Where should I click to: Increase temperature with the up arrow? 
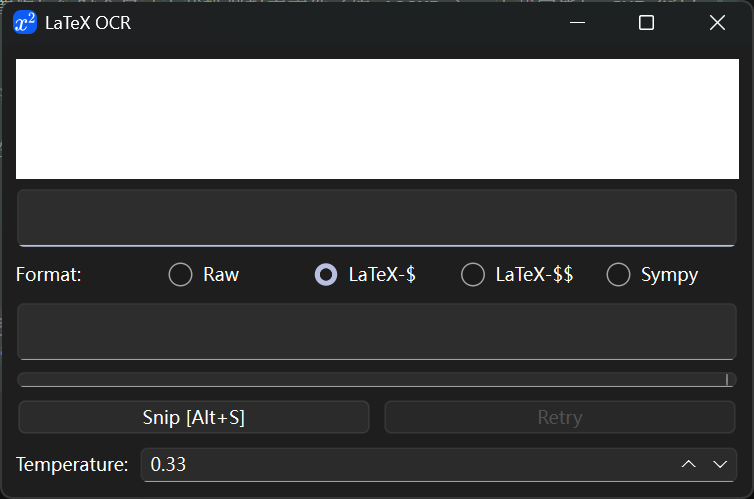(x=689, y=464)
